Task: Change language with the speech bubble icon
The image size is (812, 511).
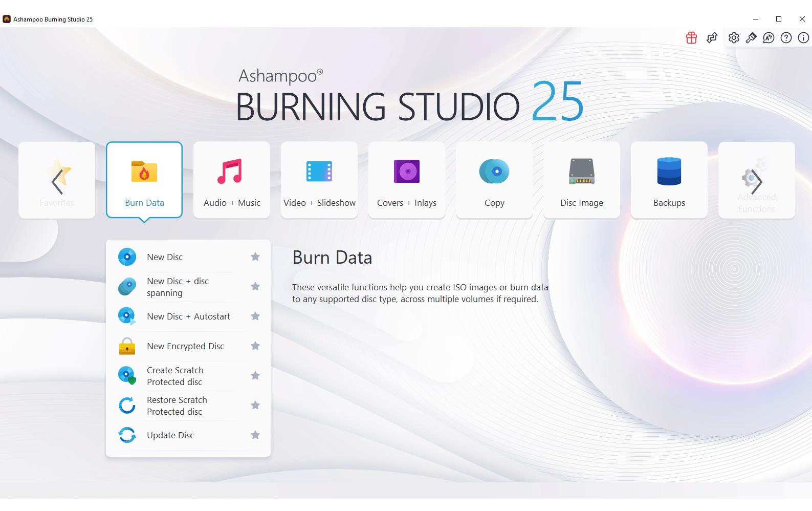Action: 769,38
